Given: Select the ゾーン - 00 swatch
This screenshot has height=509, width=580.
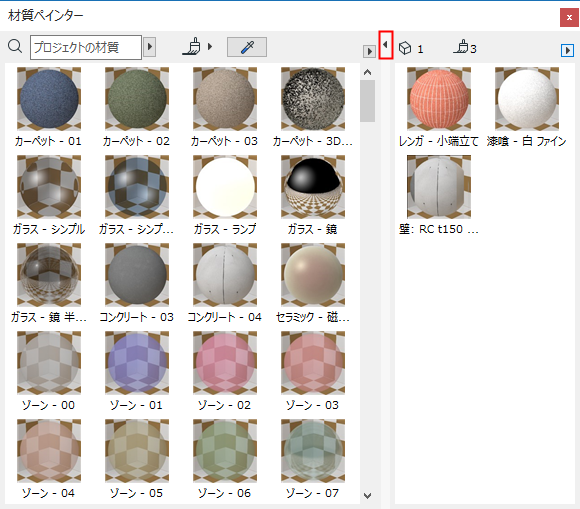Looking at the screenshot, I should (49, 363).
